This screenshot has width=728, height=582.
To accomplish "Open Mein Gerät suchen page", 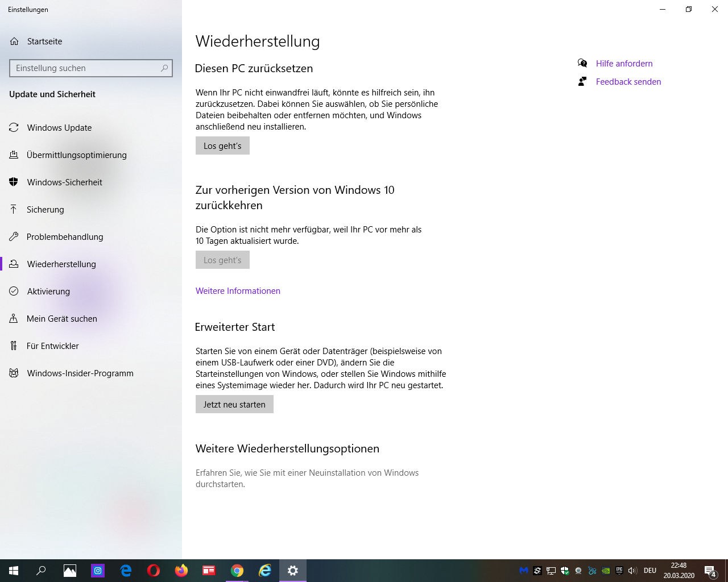I will point(91,319).
